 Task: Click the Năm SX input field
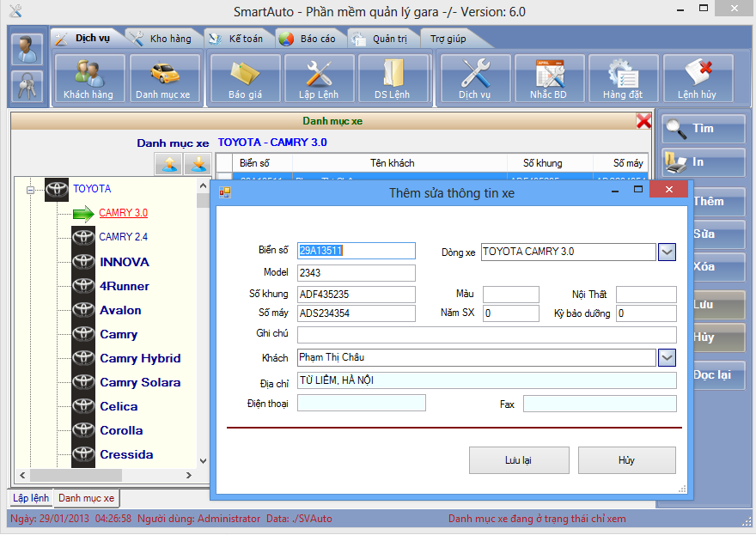511,313
